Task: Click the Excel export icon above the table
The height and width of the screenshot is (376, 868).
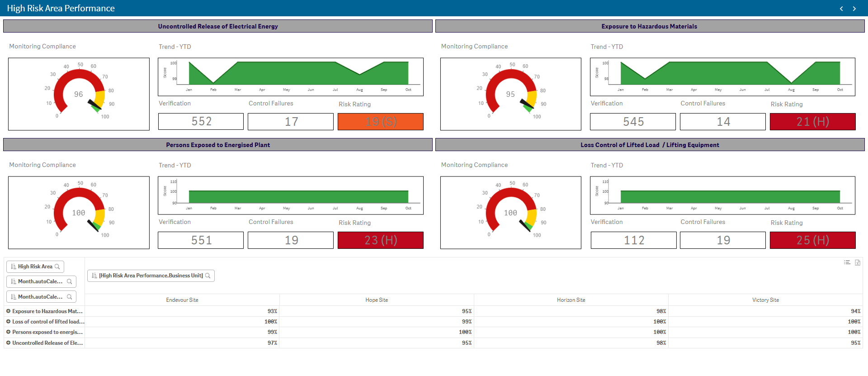Action: coord(858,263)
